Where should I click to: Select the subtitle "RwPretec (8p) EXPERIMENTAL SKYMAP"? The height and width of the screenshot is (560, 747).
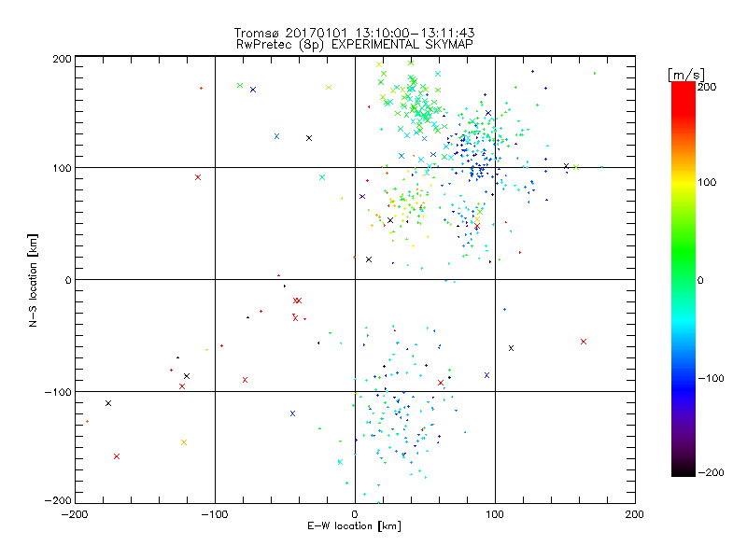pos(354,45)
